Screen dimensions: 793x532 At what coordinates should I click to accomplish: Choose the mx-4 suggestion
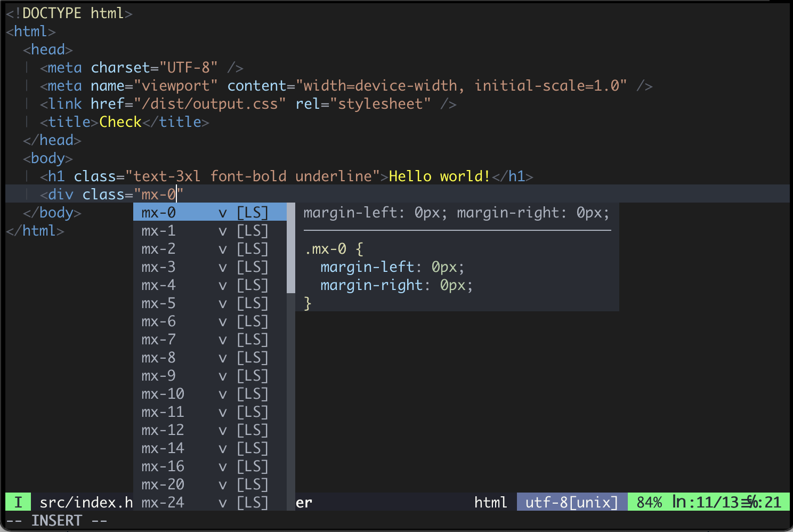point(210,285)
